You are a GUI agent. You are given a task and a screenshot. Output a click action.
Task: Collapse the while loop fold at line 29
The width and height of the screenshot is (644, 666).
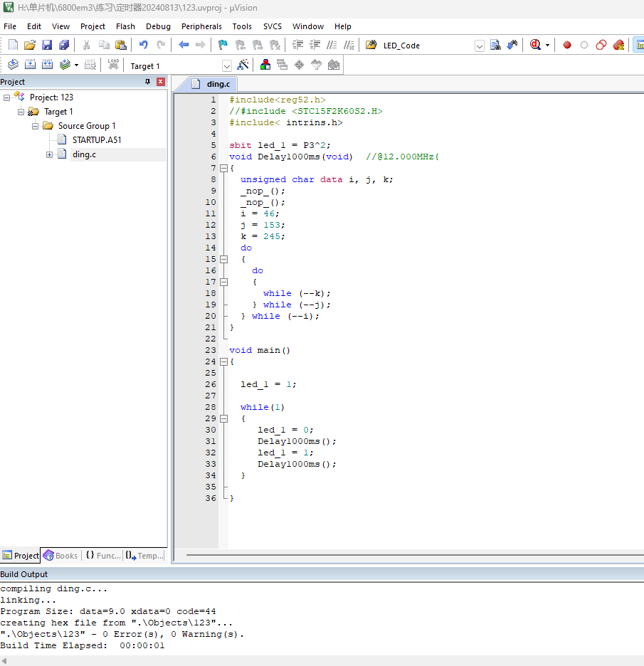coord(224,419)
